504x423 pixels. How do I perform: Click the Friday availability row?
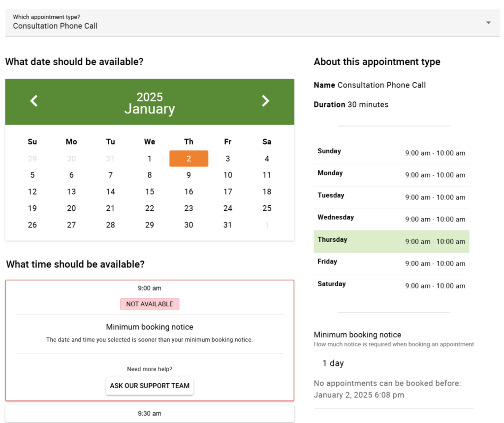click(x=391, y=263)
